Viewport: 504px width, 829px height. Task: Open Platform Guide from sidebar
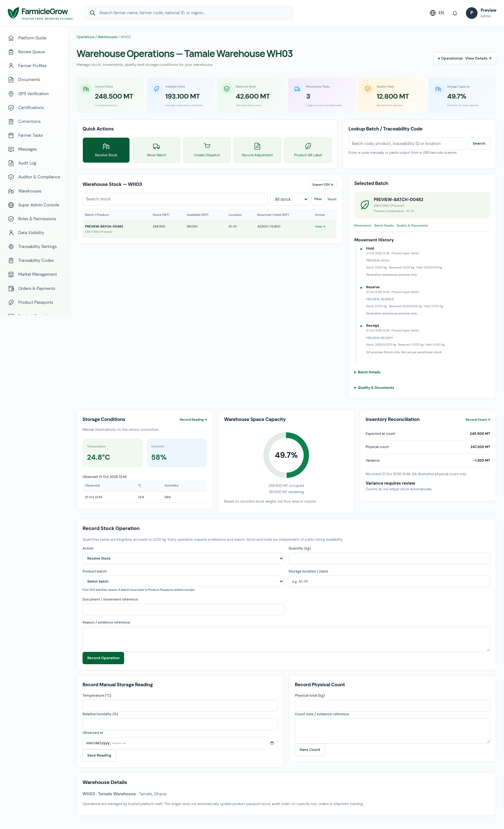point(32,38)
